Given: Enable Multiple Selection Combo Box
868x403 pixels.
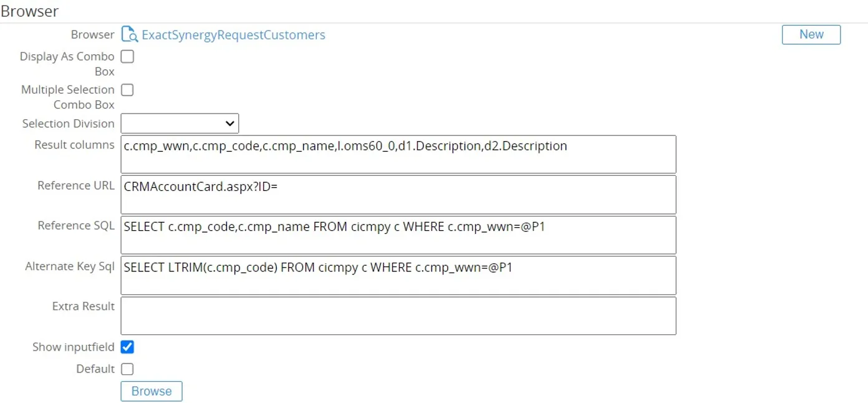Looking at the screenshot, I should (x=127, y=89).
